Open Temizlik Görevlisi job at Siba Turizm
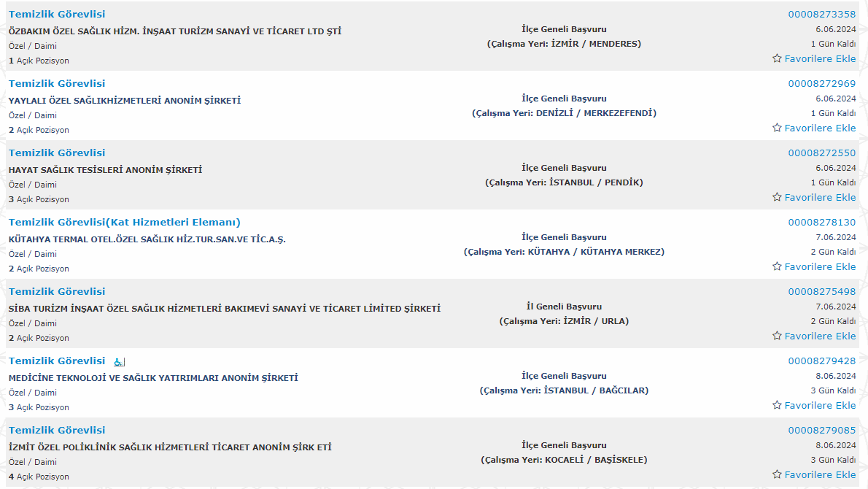Viewport: 868px width, 489px height. click(x=56, y=291)
